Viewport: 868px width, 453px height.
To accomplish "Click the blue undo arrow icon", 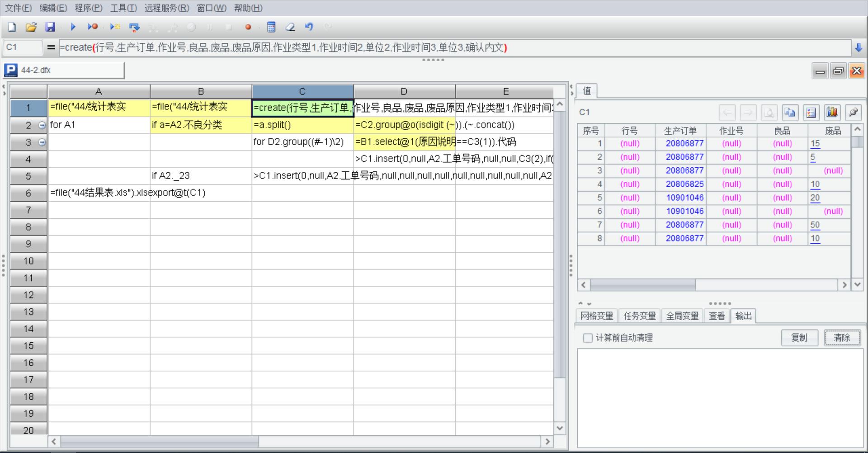I will [309, 27].
